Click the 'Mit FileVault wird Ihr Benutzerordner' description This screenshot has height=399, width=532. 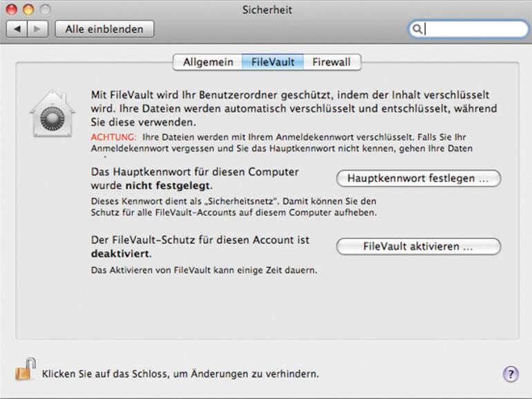click(x=294, y=108)
